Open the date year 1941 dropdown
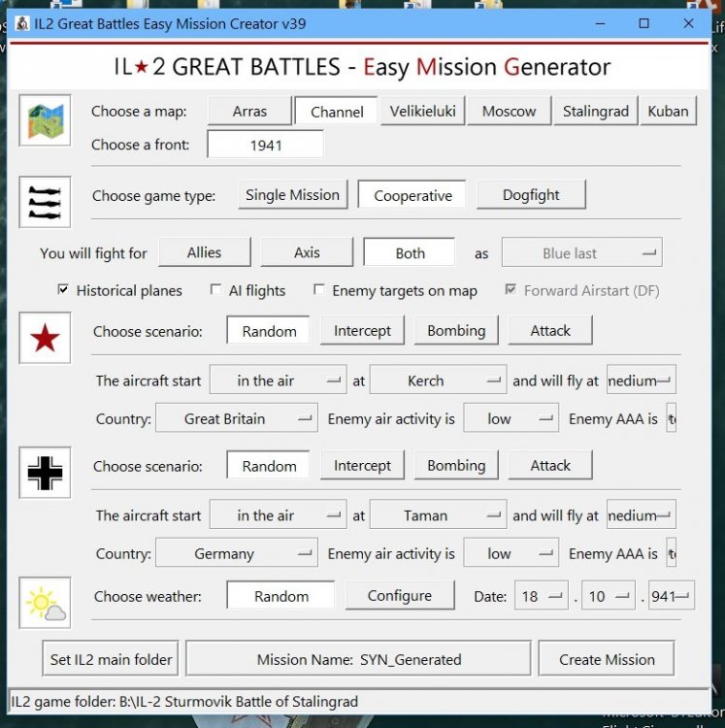This screenshot has height=728, width=725. tap(672, 595)
